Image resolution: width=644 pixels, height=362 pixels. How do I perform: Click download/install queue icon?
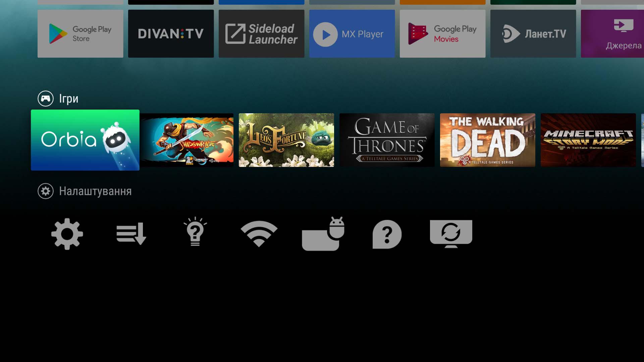click(x=131, y=233)
